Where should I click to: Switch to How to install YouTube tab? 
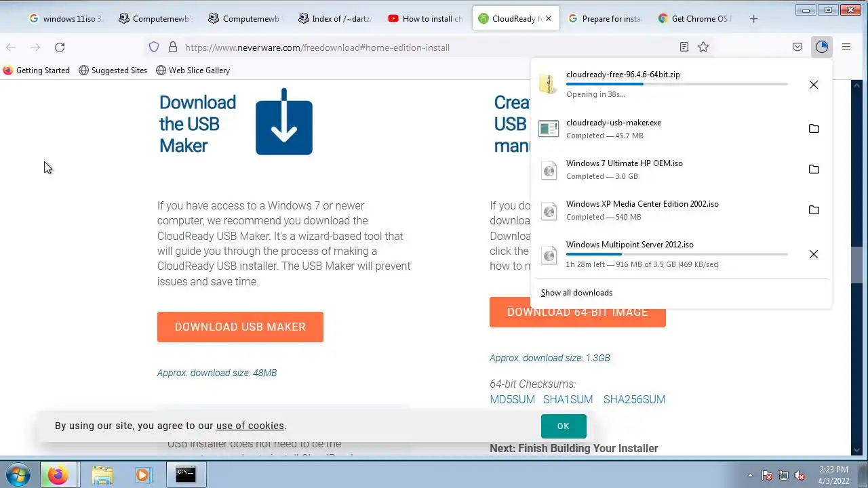tap(424, 19)
